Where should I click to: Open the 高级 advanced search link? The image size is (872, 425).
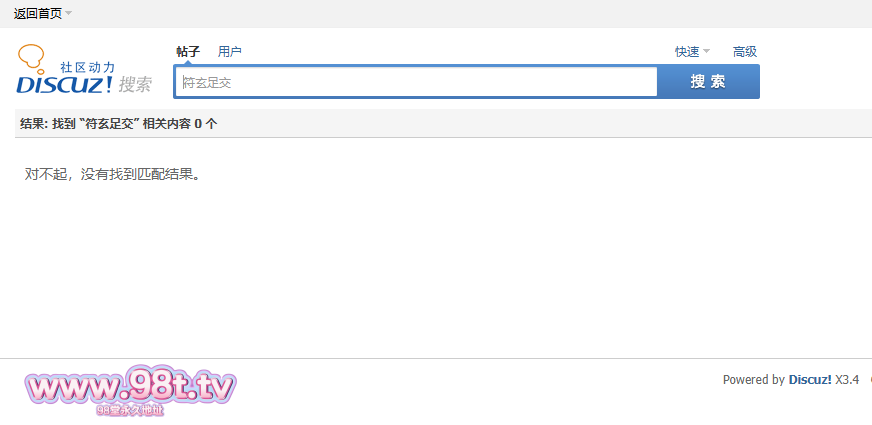tap(745, 52)
